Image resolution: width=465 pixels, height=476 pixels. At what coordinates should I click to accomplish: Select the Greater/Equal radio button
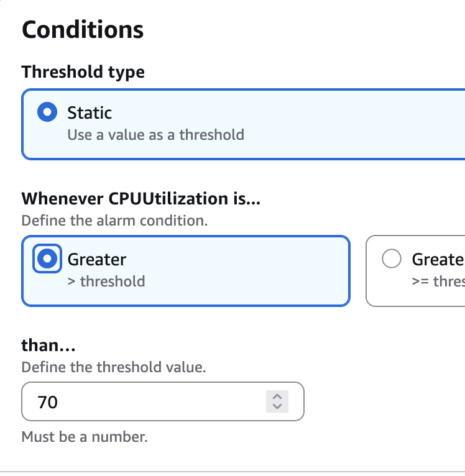(392, 259)
